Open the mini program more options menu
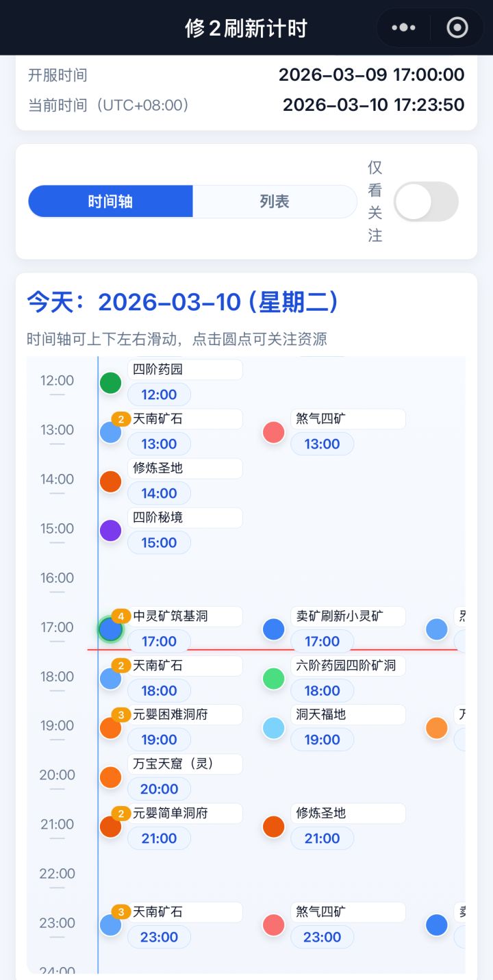Screen dimensions: 493x980 click(403, 27)
